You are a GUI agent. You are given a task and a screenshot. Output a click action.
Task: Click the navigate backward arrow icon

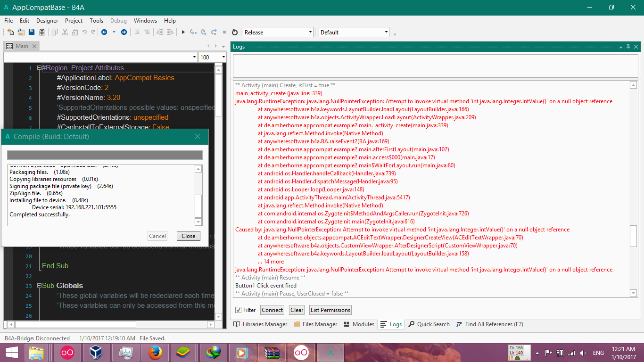(x=104, y=32)
